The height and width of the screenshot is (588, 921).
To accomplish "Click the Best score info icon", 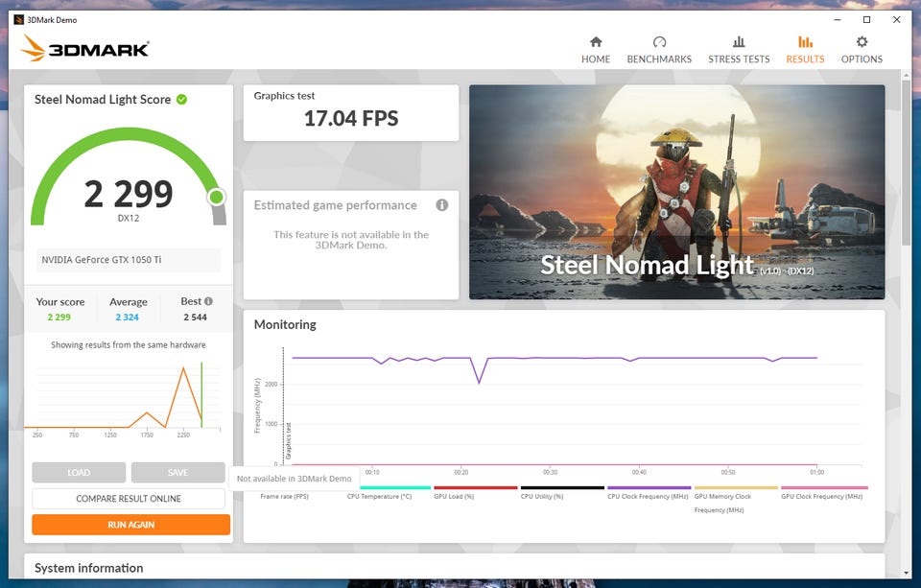I will pyautogui.click(x=208, y=301).
